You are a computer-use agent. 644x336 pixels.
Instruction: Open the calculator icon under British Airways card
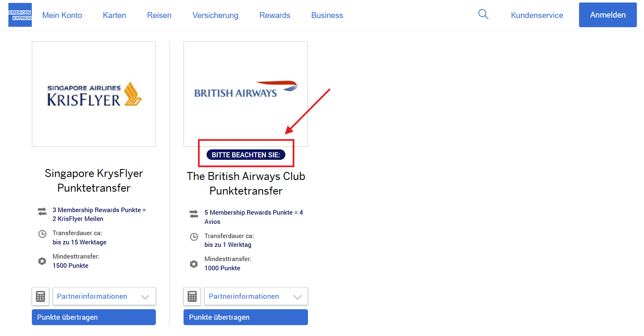click(x=192, y=296)
